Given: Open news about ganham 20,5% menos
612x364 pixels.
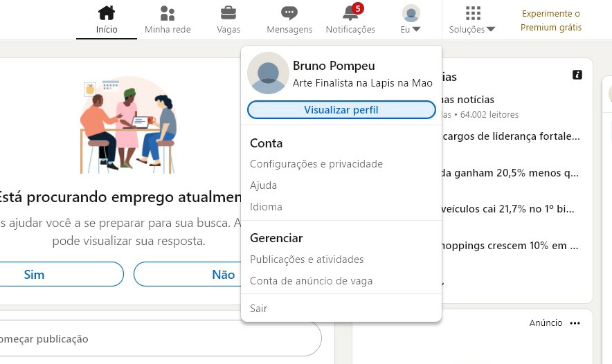Looking at the screenshot, I should (x=510, y=173).
